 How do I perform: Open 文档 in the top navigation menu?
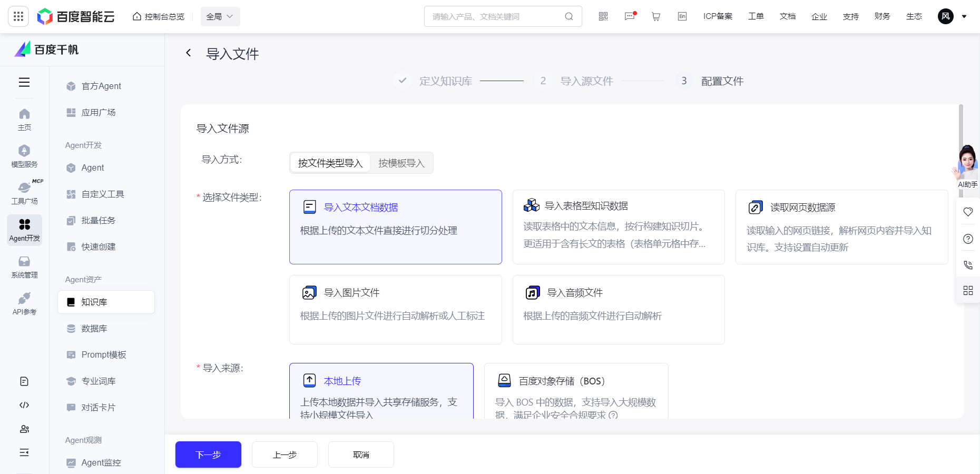pos(787,16)
